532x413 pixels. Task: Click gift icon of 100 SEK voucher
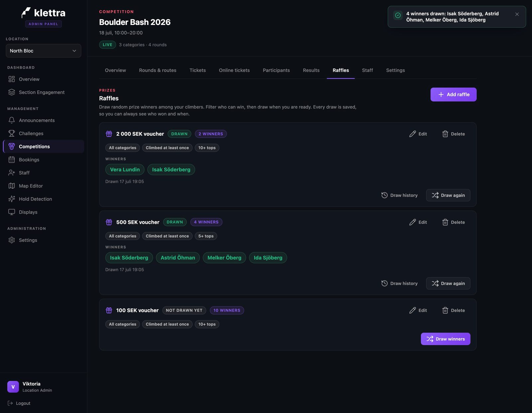click(109, 310)
